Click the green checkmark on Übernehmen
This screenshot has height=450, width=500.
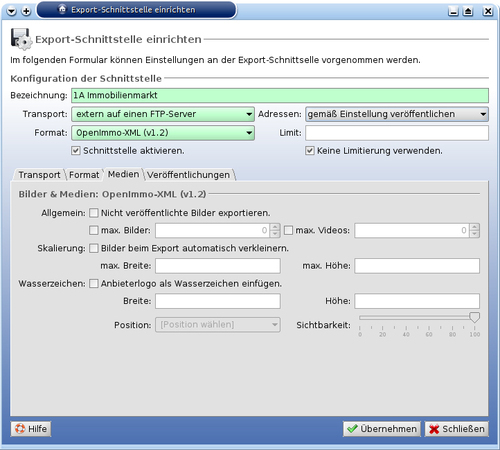[352, 429]
